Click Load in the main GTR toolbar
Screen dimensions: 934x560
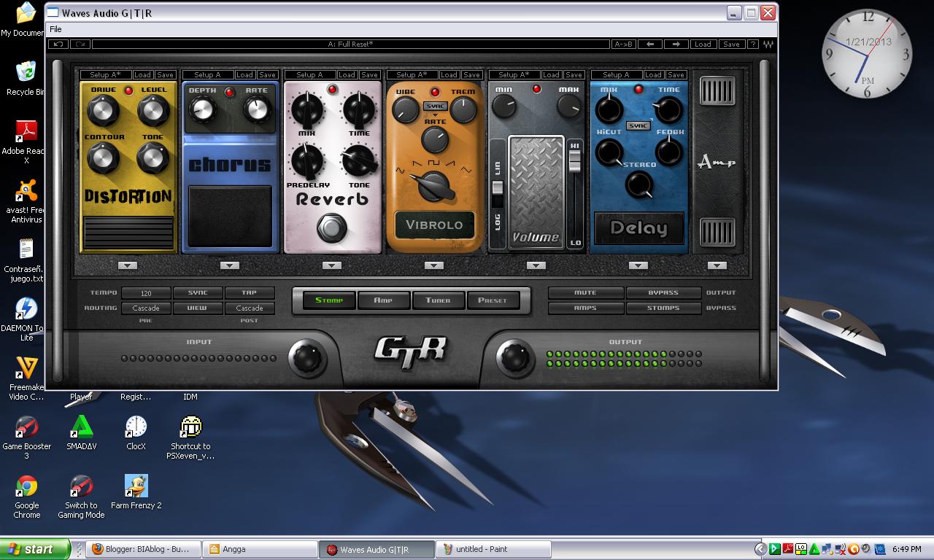[x=703, y=44]
